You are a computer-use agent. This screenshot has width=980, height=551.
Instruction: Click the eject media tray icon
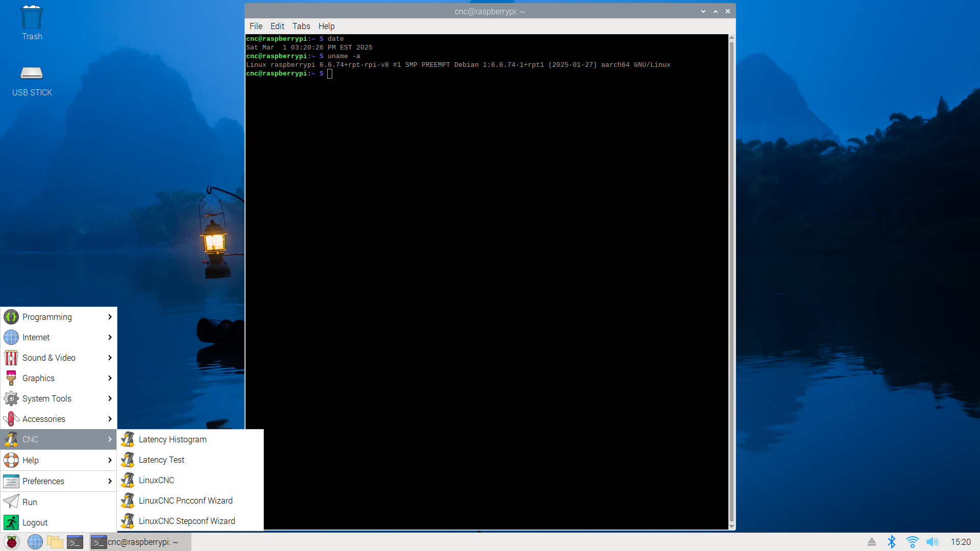pos(872,542)
